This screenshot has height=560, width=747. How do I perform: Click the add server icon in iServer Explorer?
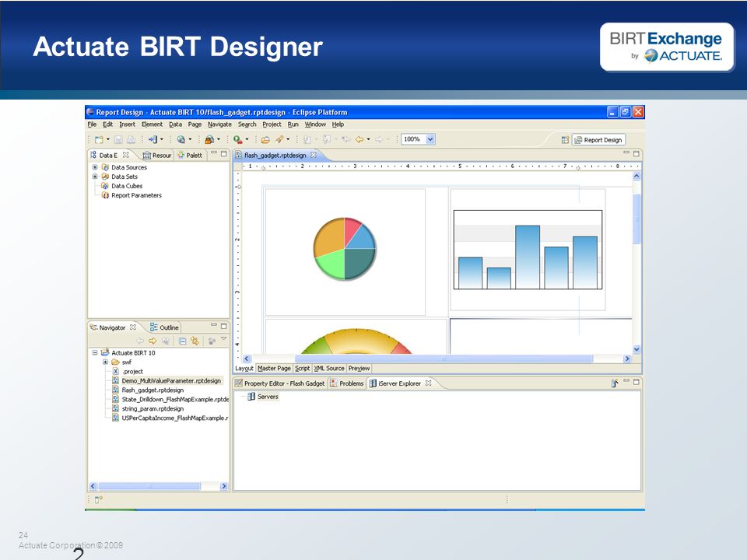615,383
